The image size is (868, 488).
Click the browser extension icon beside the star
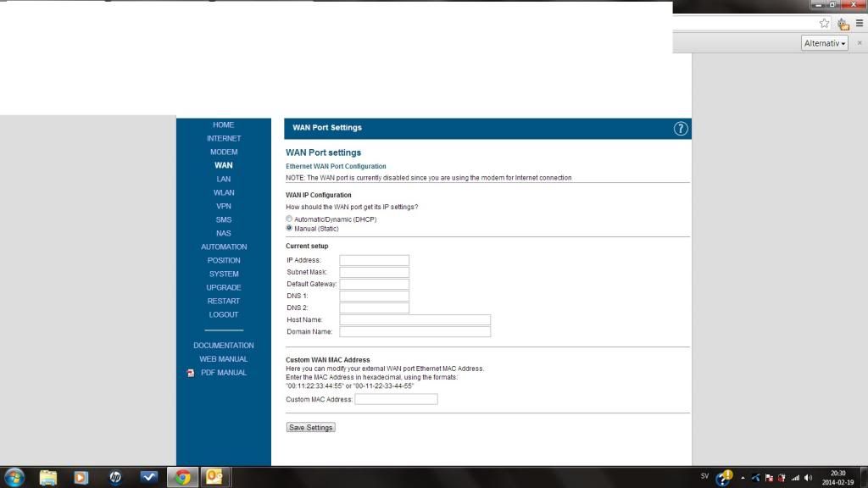pyautogui.click(x=843, y=24)
